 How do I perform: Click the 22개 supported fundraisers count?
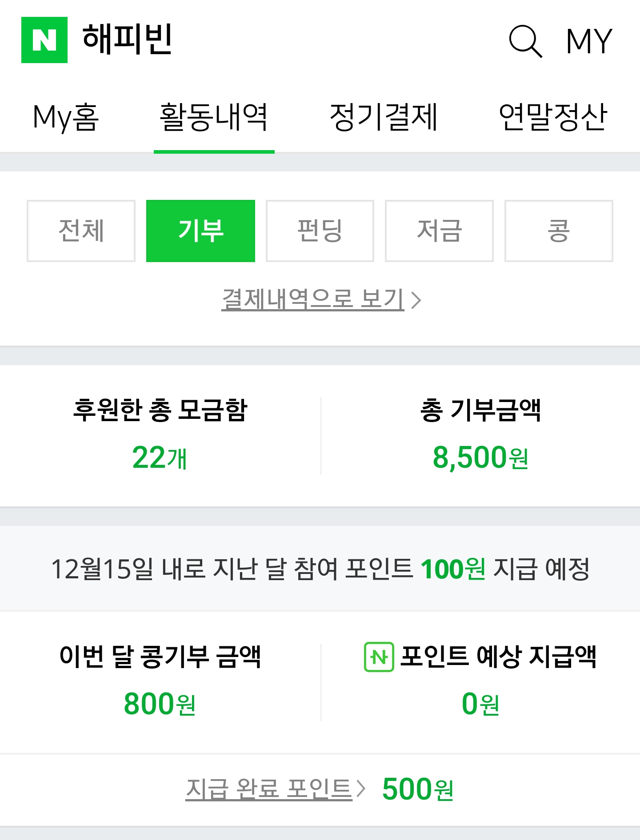(x=160, y=458)
